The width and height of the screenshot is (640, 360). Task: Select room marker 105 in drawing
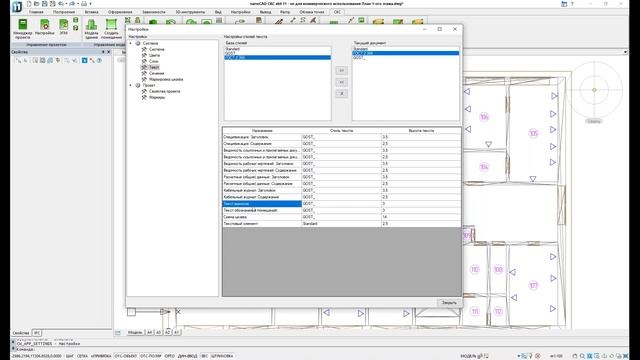533,133
